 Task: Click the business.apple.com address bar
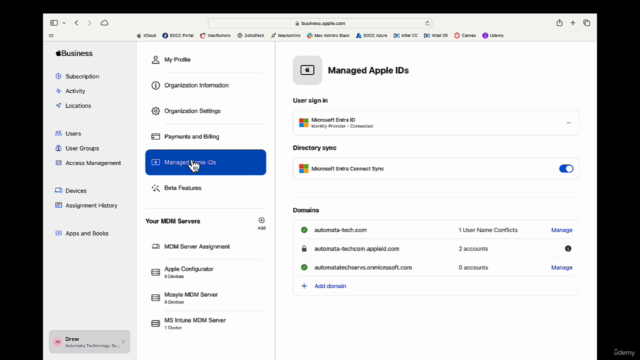320,23
